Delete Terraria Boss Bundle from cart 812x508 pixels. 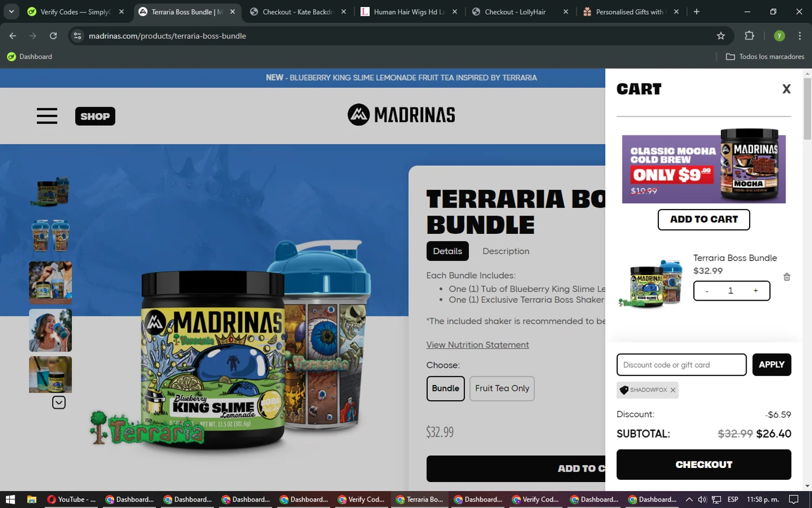(787, 277)
